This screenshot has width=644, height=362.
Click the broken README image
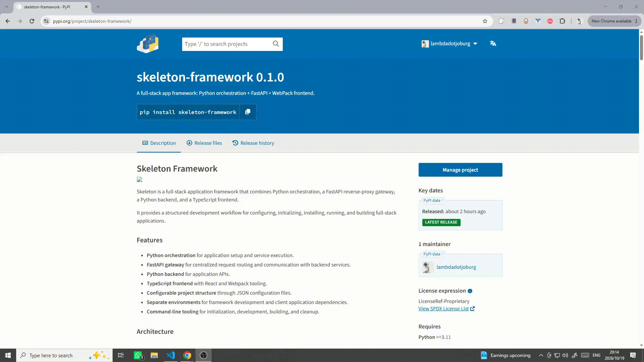pyautogui.click(x=140, y=180)
